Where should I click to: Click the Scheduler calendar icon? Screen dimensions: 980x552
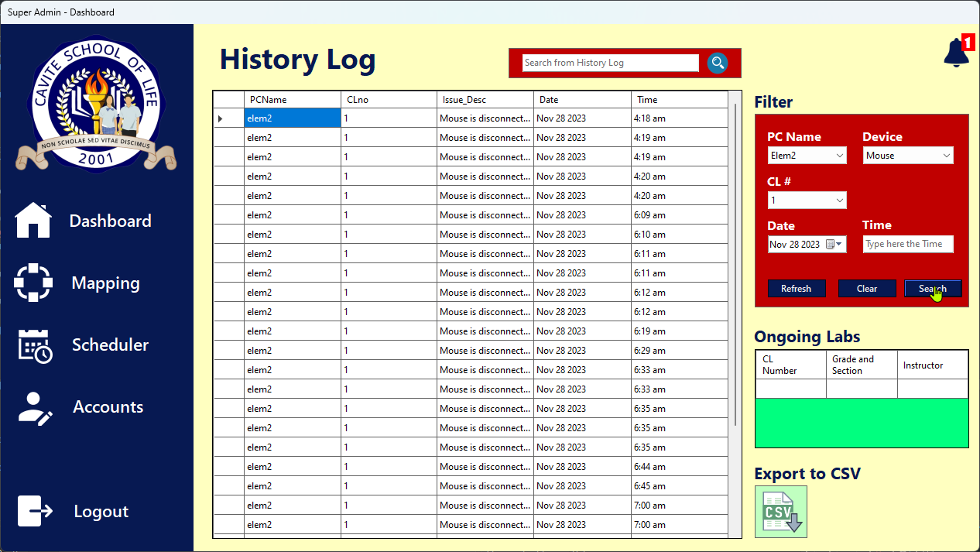(35, 345)
